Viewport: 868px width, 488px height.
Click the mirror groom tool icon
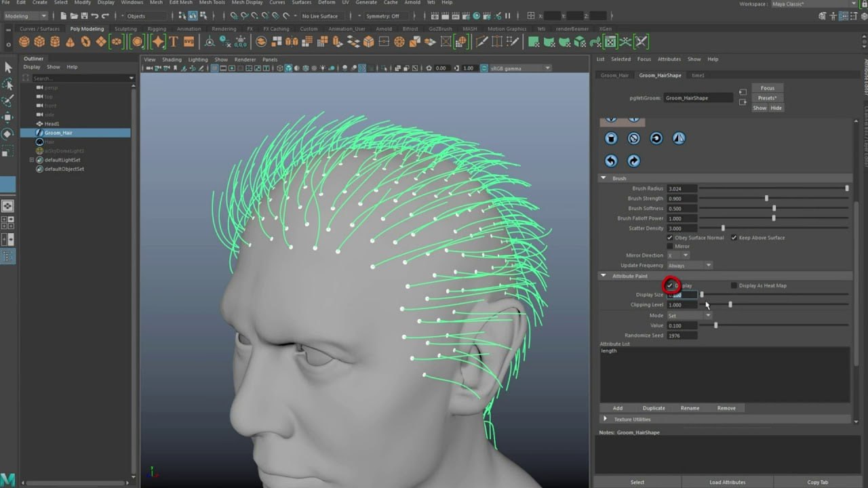[x=679, y=138]
